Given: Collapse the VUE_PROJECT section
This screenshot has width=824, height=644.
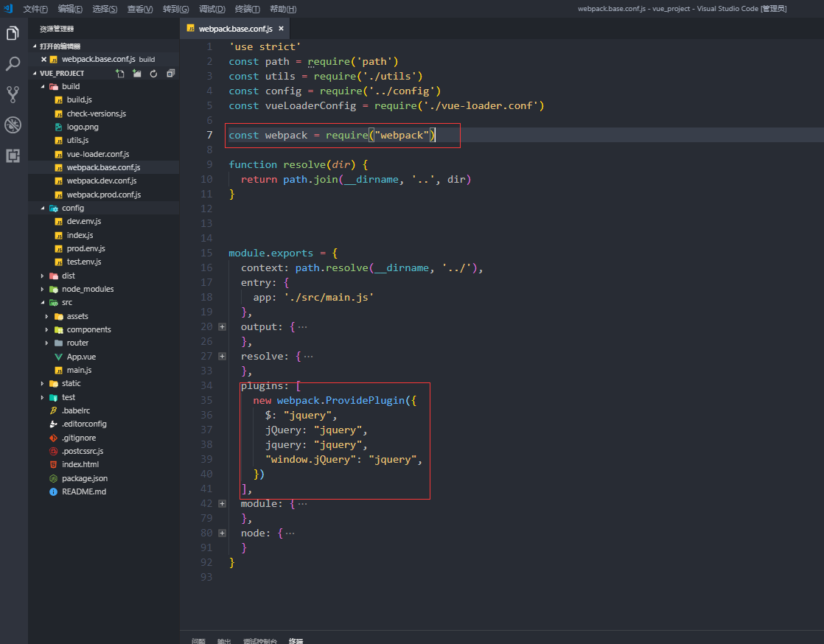Looking at the screenshot, I should click(x=35, y=74).
